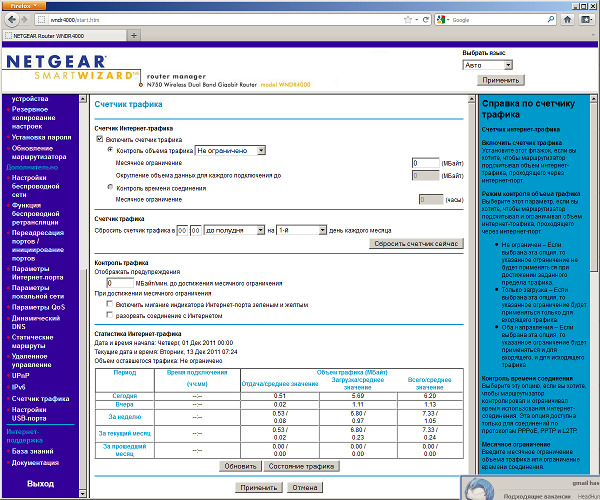Image resolution: width=600 pixels, height=500 pixels.
Task: Click the search magnifier icon
Action: [551, 19]
